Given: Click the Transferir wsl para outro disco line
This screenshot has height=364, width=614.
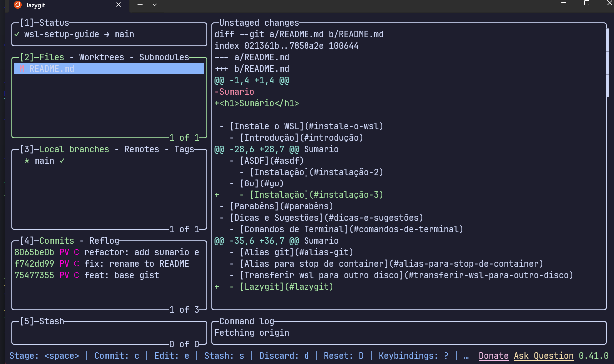Looking at the screenshot, I should click(x=401, y=275).
